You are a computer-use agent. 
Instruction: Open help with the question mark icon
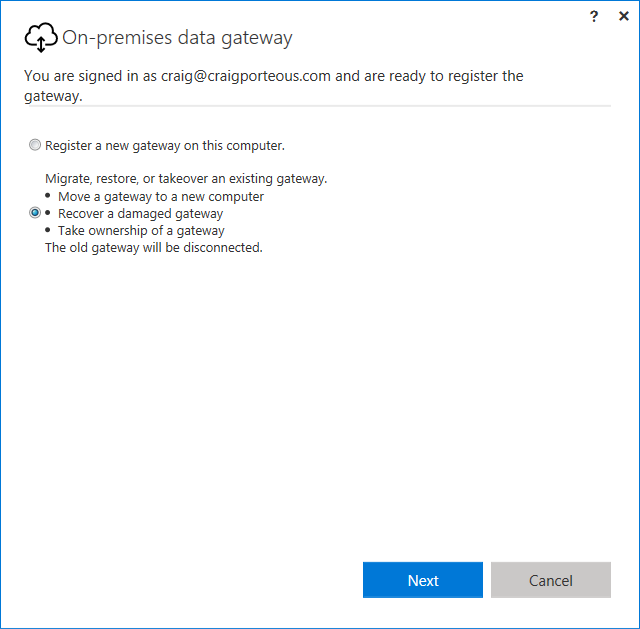[x=596, y=16]
